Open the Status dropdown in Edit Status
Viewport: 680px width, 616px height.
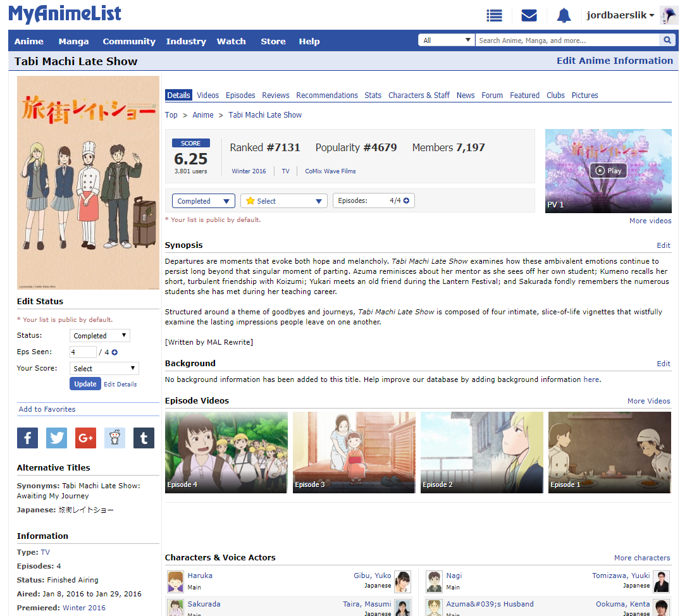(100, 336)
